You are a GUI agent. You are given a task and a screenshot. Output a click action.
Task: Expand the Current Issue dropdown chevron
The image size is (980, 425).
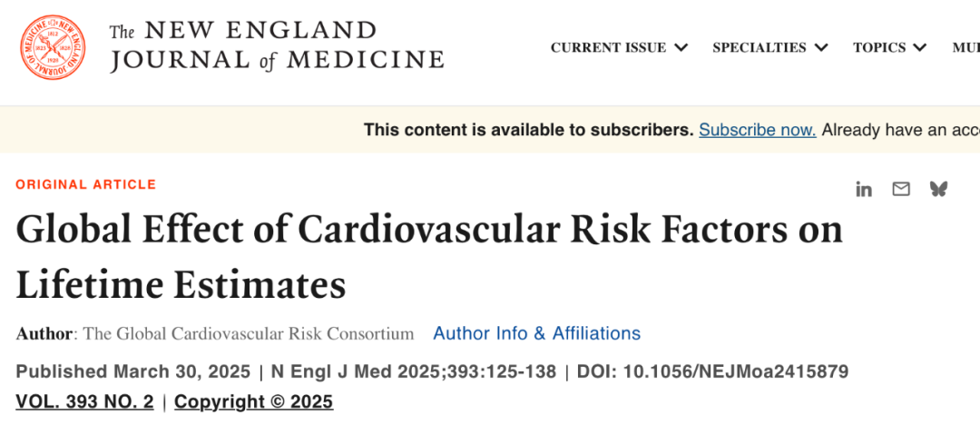681,48
